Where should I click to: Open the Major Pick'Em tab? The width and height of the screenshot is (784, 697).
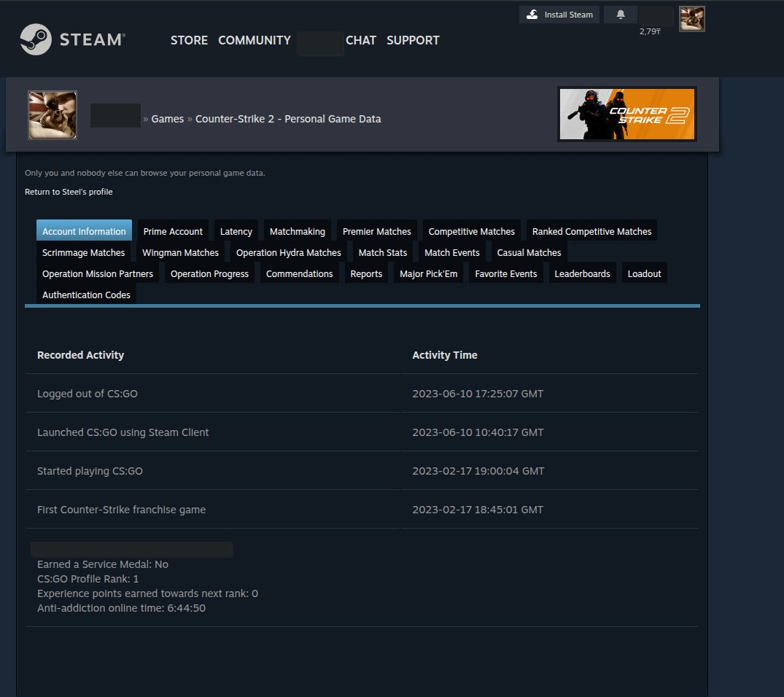[x=428, y=273]
